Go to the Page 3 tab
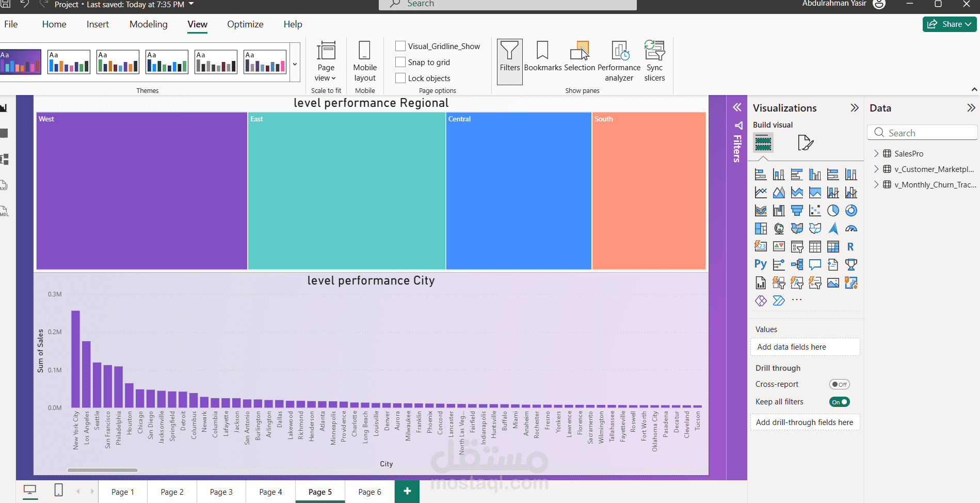The height and width of the screenshot is (503, 980). point(221,492)
